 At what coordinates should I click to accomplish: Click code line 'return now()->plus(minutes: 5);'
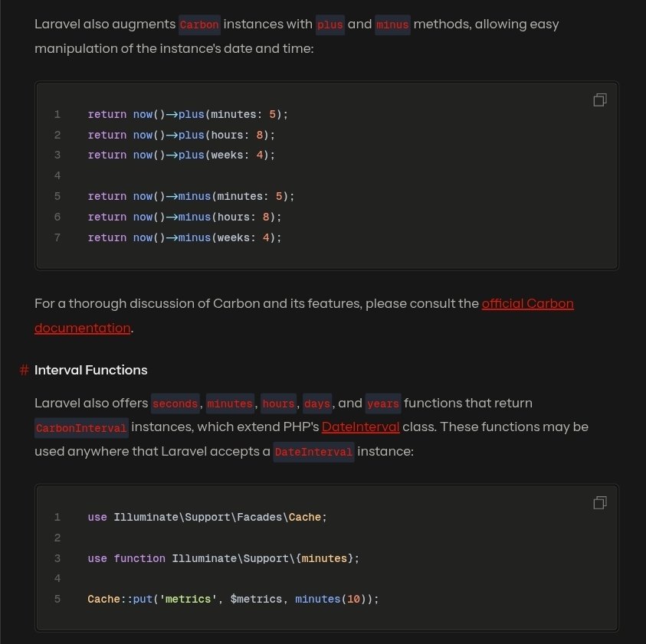click(x=188, y=114)
